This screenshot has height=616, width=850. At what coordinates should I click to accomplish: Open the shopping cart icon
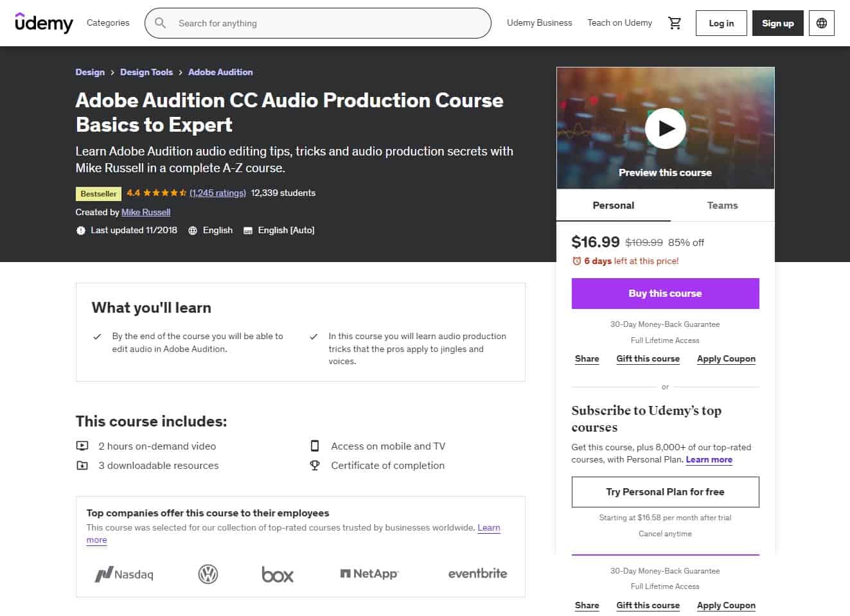(675, 23)
